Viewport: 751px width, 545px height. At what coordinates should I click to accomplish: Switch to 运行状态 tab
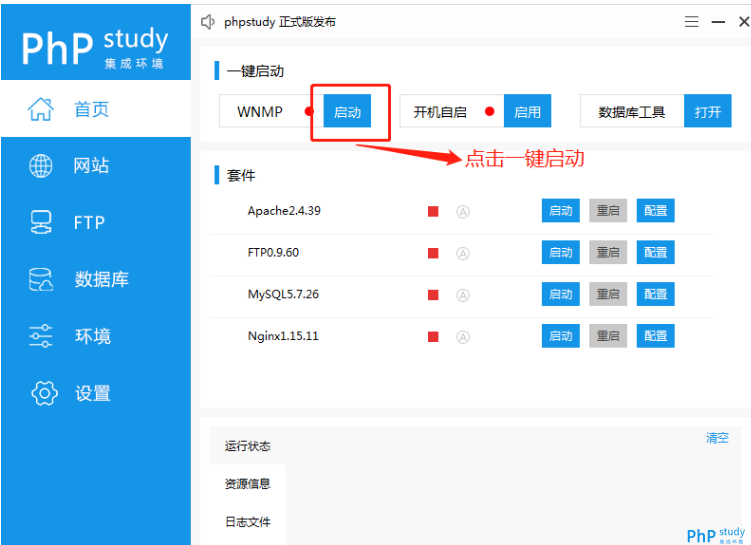[x=248, y=446]
